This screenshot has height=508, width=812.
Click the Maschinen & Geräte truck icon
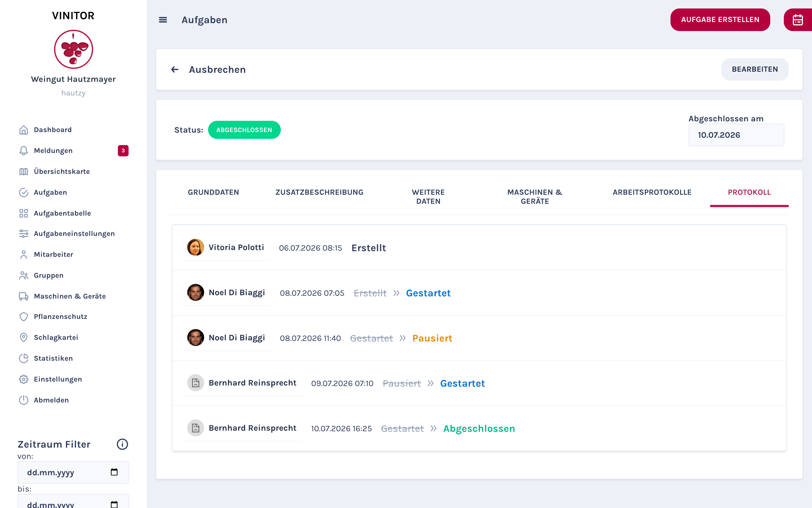coord(23,296)
